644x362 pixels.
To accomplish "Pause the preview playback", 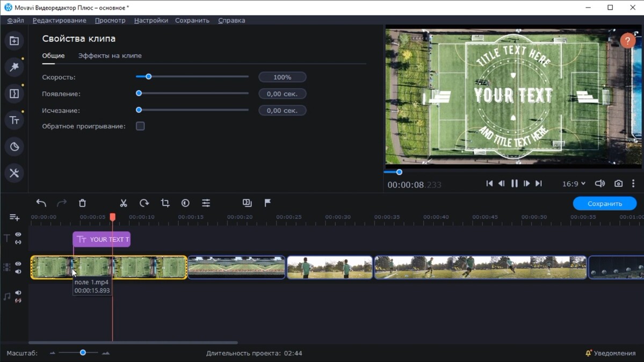I will [x=514, y=184].
